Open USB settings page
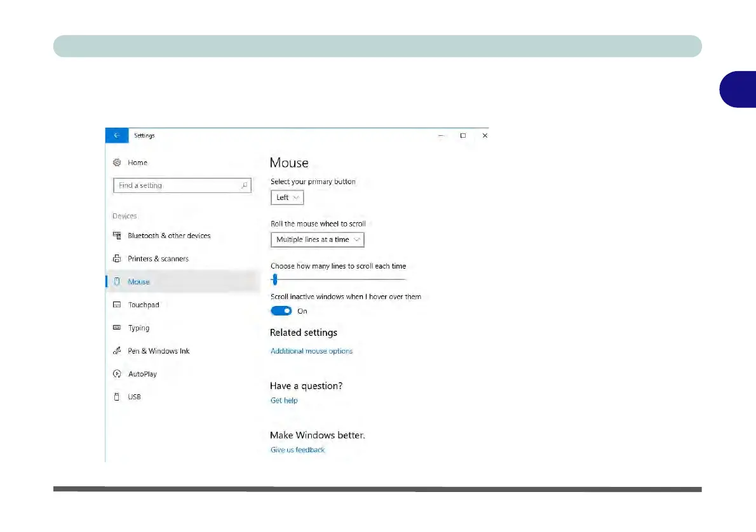Viewport: 756px width, 532px height. tap(134, 397)
